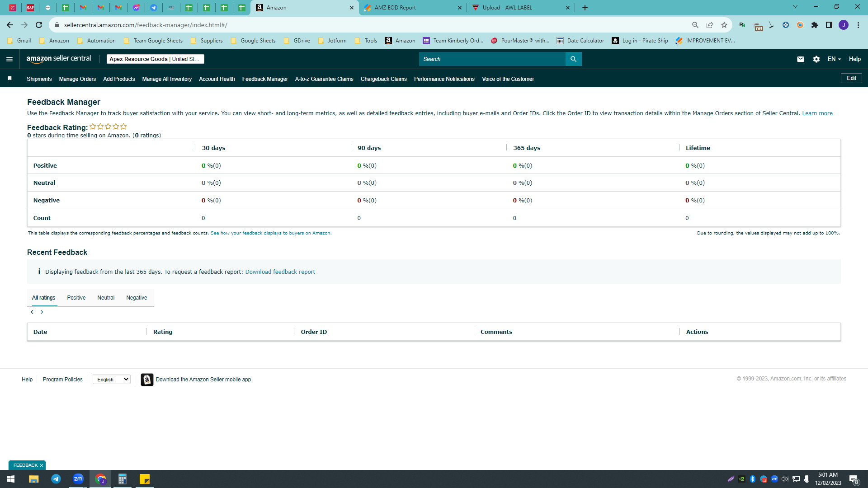
Task: Open Manage All Inventory
Action: coord(167,79)
